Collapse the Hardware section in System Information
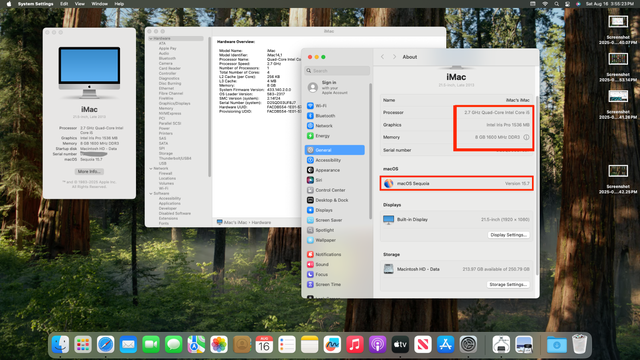The image size is (640, 360). [x=151, y=38]
